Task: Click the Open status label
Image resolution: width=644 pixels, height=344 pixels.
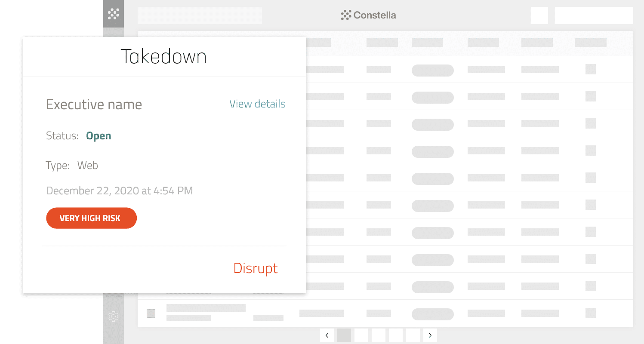Action: point(99,136)
